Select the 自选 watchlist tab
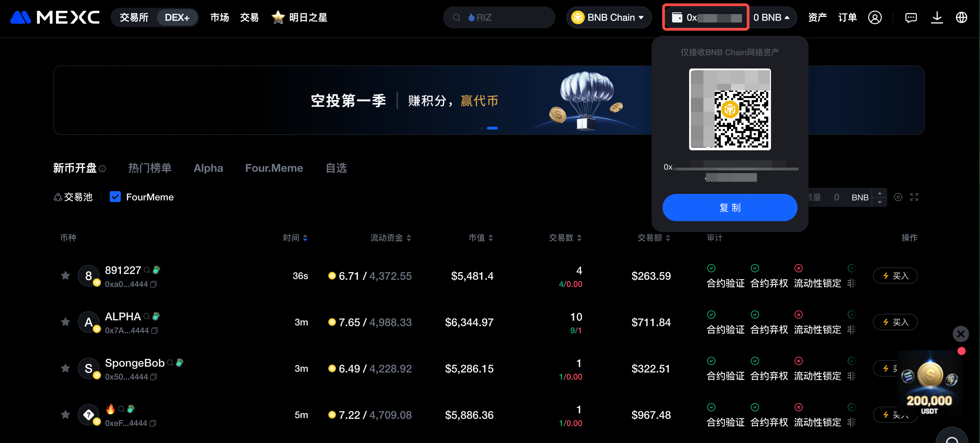The image size is (980, 443). pyautogui.click(x=336, y=168)
